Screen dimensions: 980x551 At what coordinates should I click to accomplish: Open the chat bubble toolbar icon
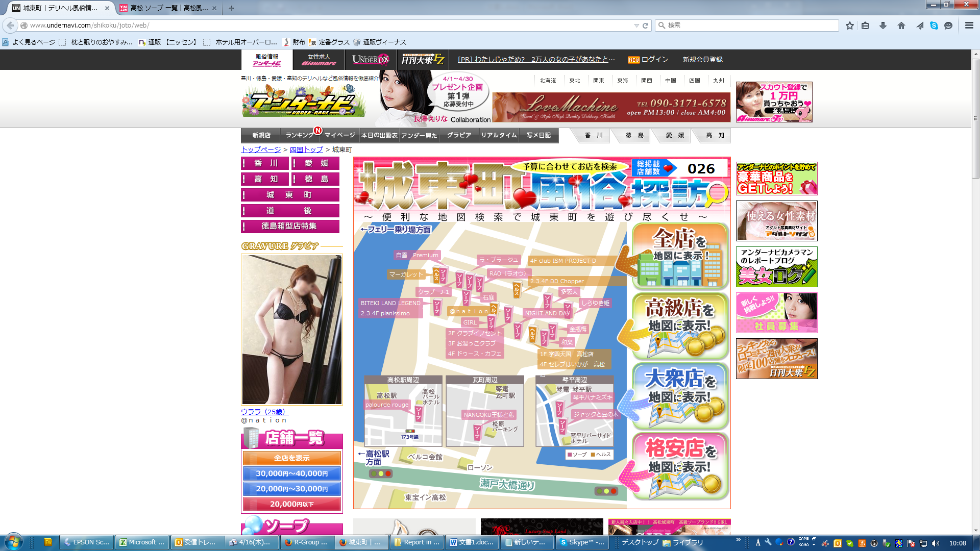(948, 26)
